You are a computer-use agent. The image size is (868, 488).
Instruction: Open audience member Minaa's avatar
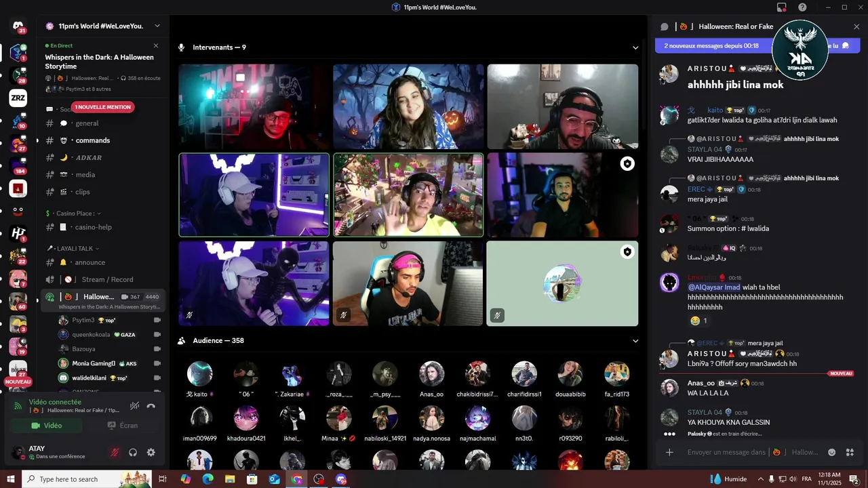pyautogui.click(x=338, y=418)
